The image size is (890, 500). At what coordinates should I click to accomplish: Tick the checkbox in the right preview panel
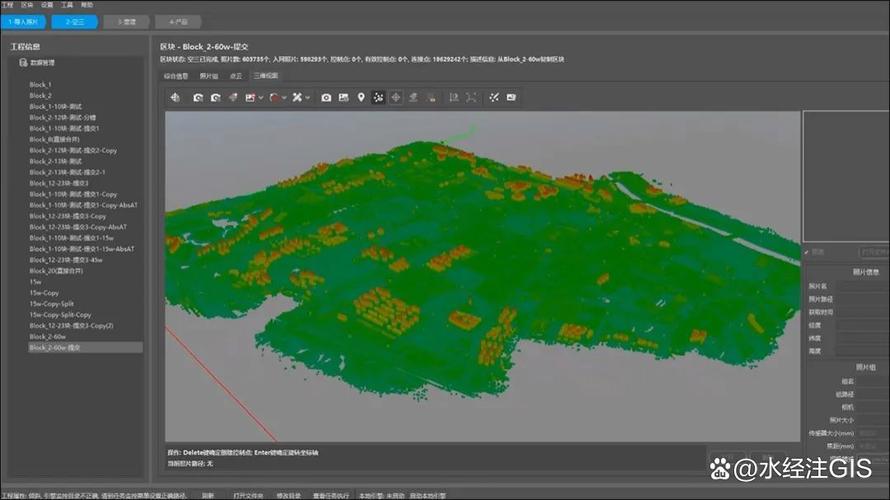808,251
